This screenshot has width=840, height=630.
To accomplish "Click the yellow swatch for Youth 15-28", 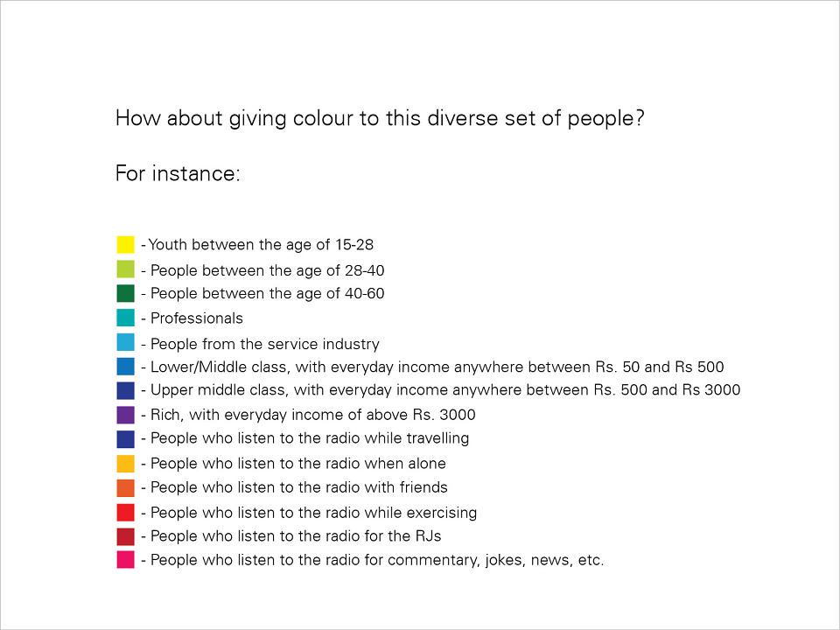I will 125,244.
